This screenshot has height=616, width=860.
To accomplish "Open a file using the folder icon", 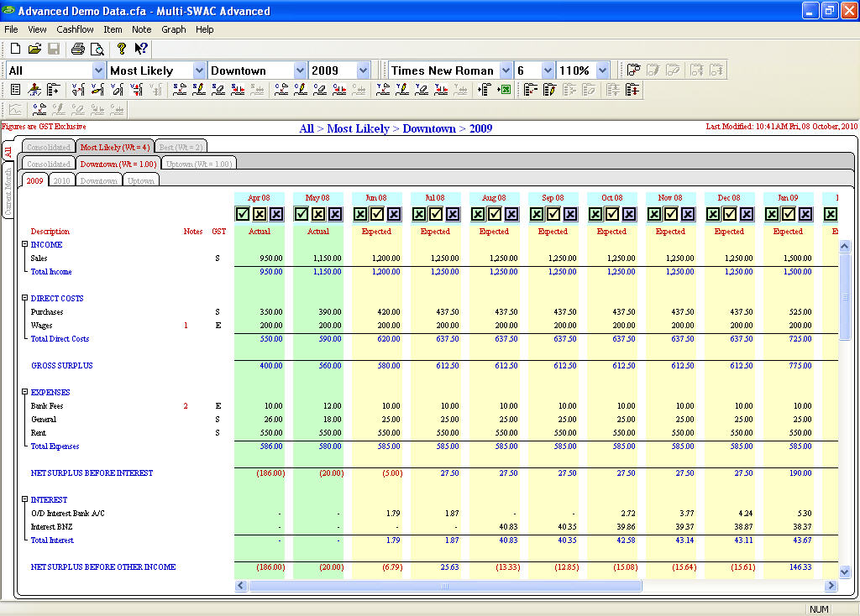I will coord(34,49).
